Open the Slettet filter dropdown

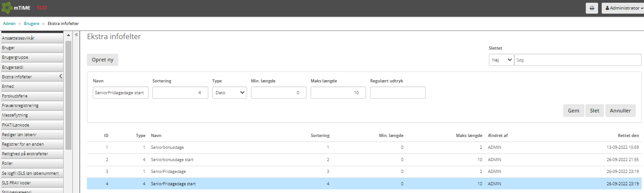coord(501,60)
